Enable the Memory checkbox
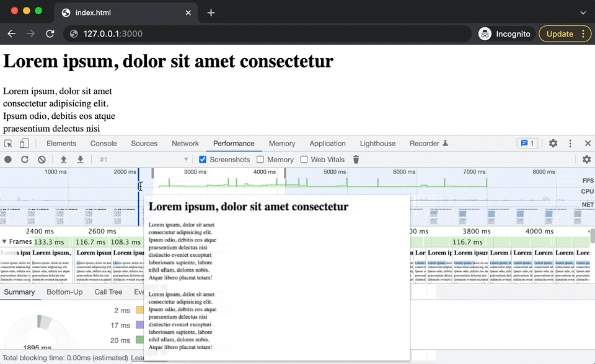Viewport: 595px width, 364px height. click(x=260, y=160)
